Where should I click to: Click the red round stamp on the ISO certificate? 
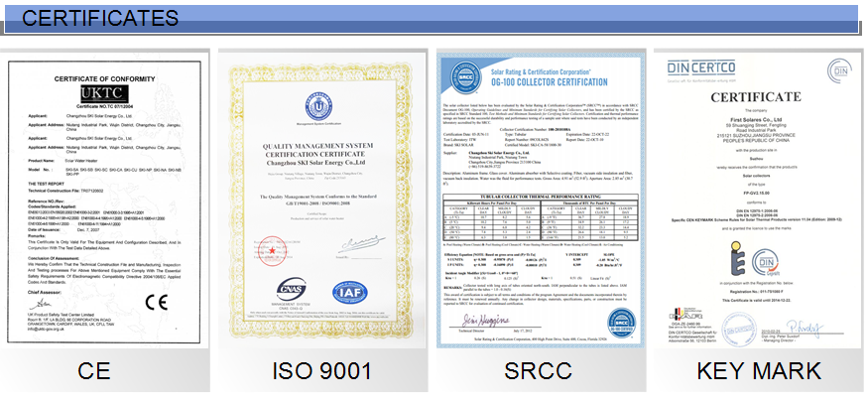pos(273,250)
